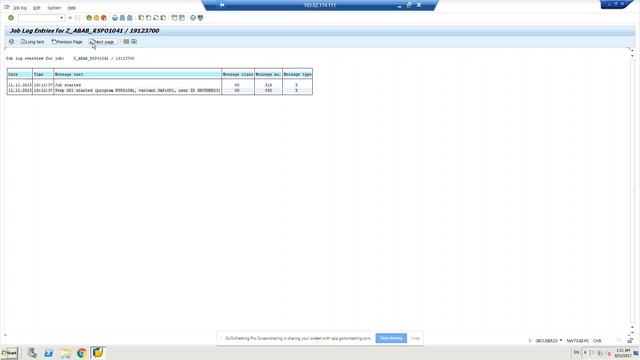Click message number 550 cell
The height and width of the screenshot is (360, 640).
268,90
